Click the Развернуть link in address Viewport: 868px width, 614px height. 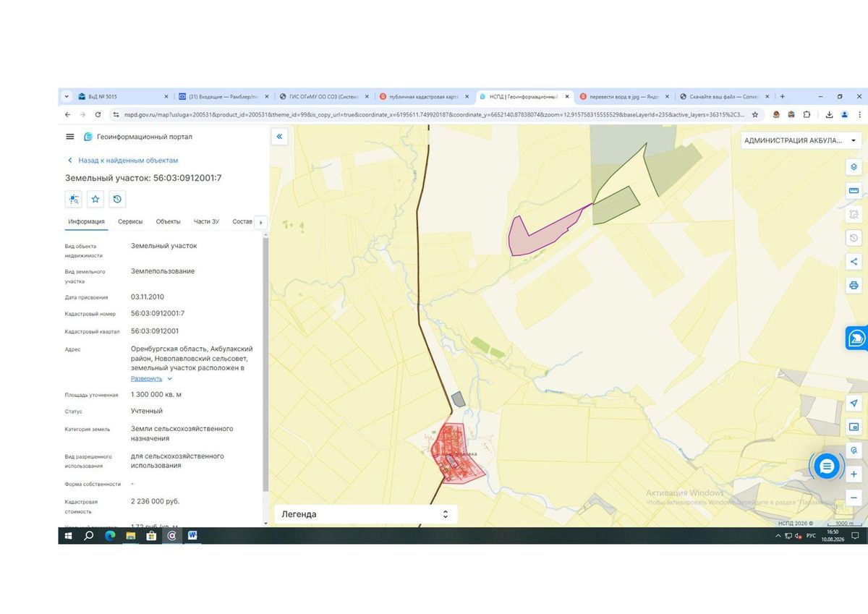pos(146,379)
